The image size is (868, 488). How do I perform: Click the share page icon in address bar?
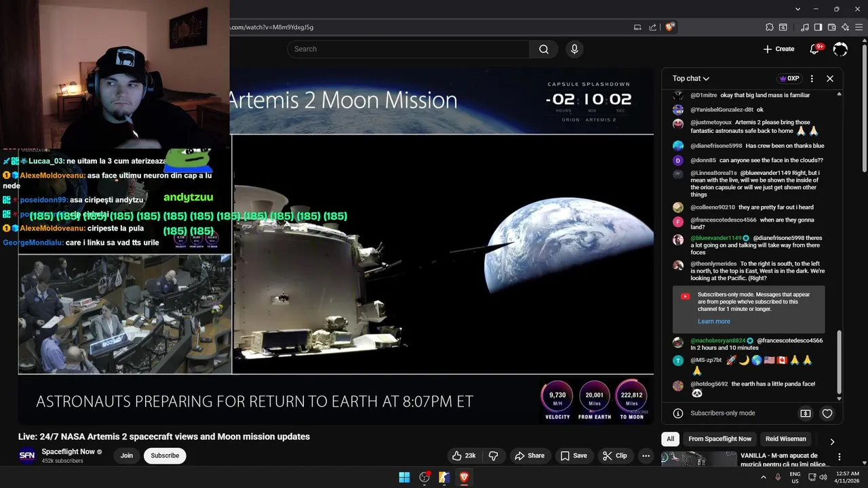point(652,27)
